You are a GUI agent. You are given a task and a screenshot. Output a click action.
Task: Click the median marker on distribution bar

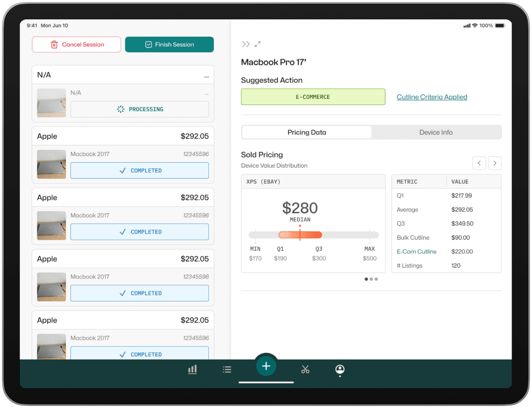tap(300, 234)
